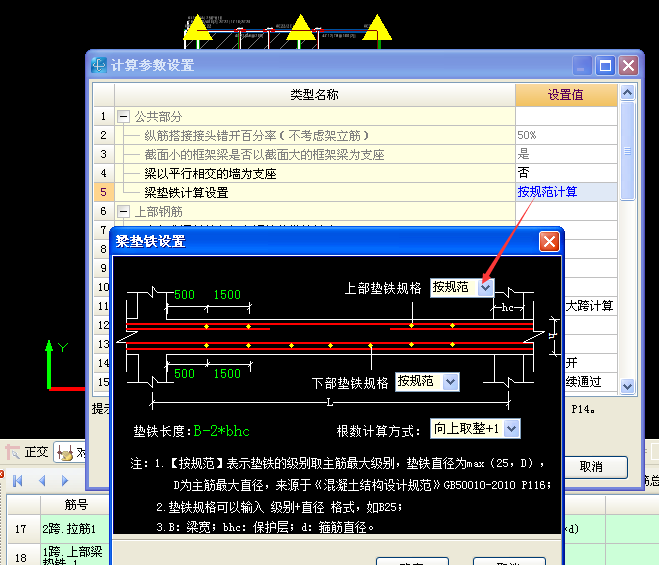The width and height of the screenshot is (659, 565).
Task: Click scroll up arrow in parameter list
Action: [627, 92]
